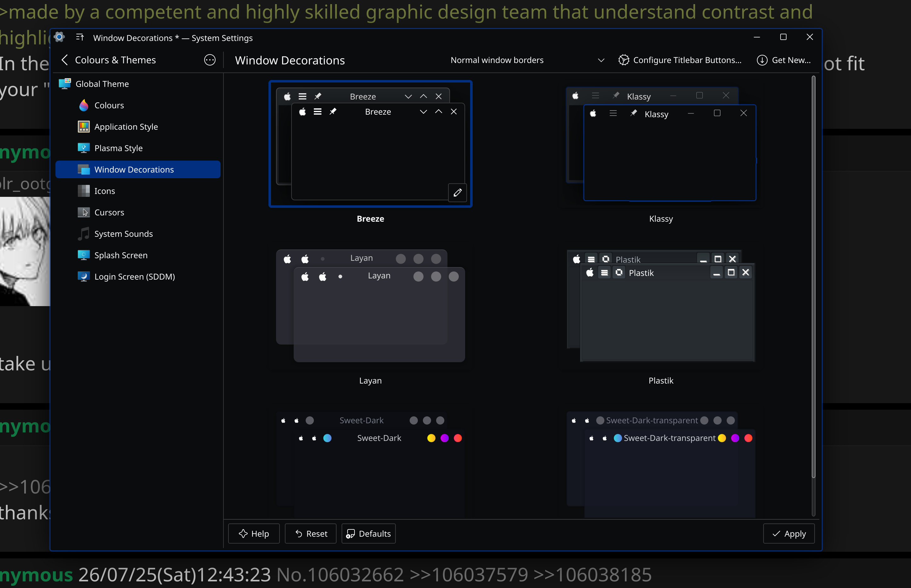
Task: Select the Breeze decoration thumbnail
Action: (x=370, y=144)
